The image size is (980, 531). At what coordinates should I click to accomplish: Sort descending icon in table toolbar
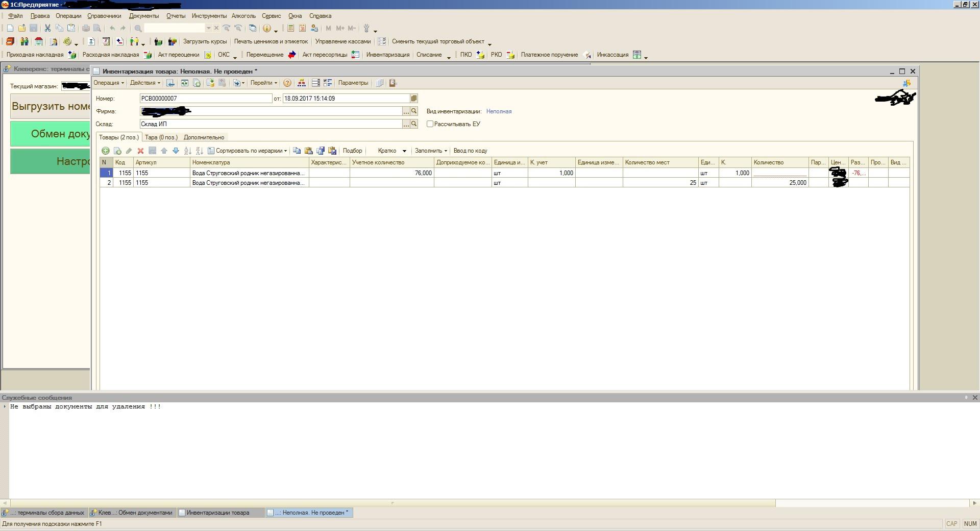pyautogui.click(x=200, y=151)
